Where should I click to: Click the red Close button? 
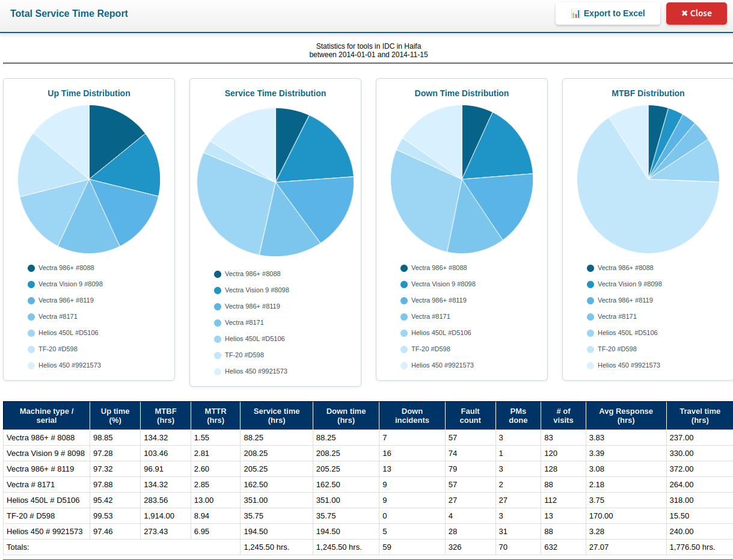696,13
